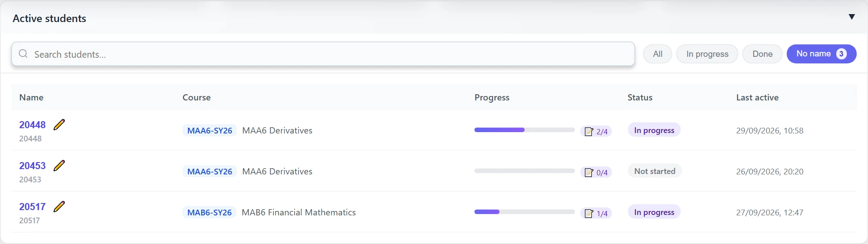Click the magnifier icon in search box
The height and width of the screenshot is (244, 868).
click(23, 54)
